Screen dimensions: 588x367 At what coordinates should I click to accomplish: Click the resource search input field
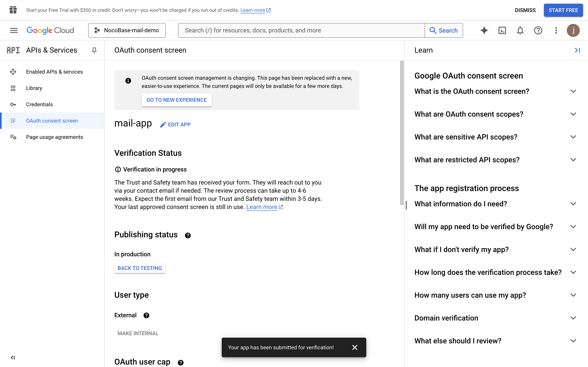coord(301,30)
